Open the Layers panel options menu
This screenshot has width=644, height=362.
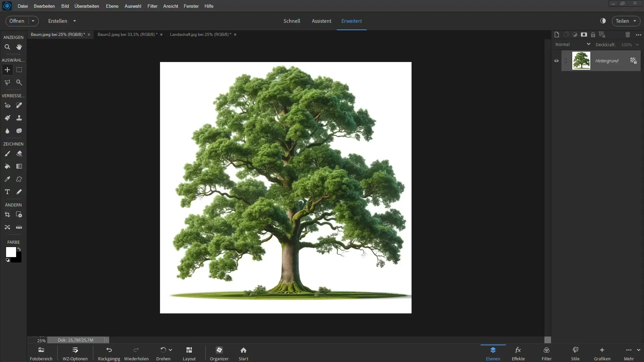pyautogui.click(x=639, y=35)
